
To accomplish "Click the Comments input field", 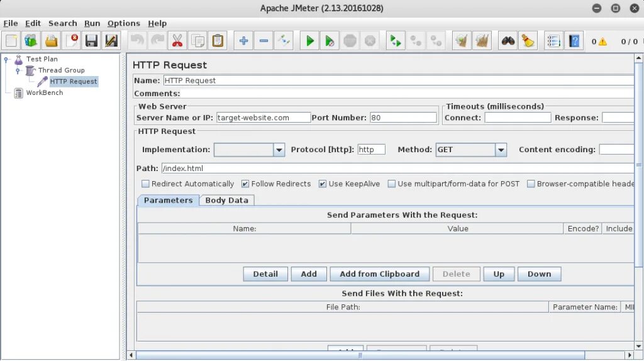I will pyautogui.click(x=408, y=93).
